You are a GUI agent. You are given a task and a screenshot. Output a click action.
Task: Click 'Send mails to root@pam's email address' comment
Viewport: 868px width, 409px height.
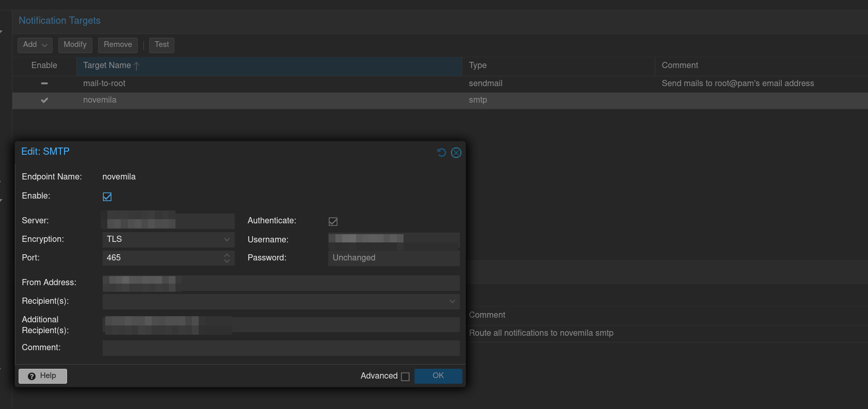coord(737,84)
